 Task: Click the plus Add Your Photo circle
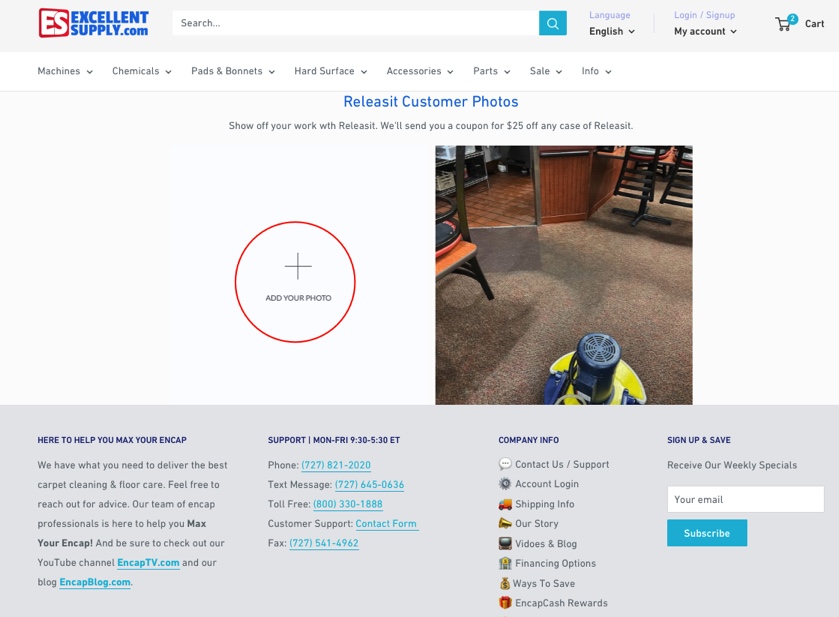(295, 282)
